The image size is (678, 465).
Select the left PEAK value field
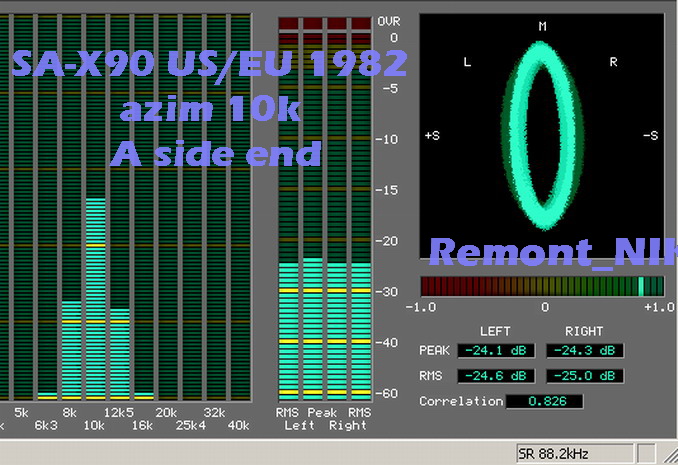pos(496,351)
